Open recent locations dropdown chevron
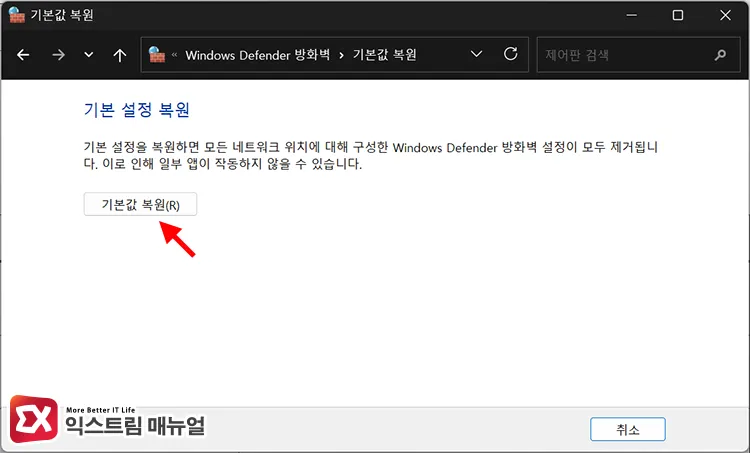 pyautogui.click(x=89, y=55)
